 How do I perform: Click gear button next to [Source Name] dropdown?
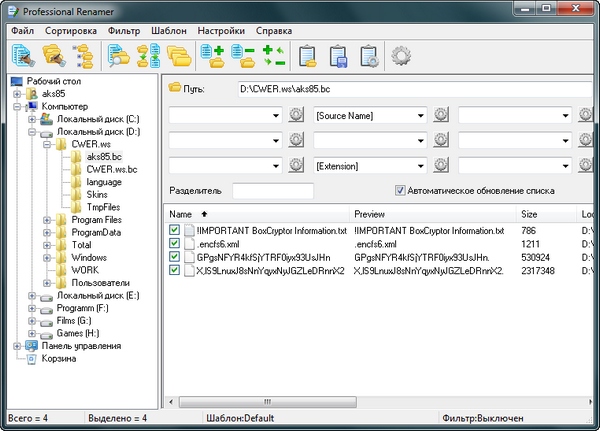click(442, 115)
